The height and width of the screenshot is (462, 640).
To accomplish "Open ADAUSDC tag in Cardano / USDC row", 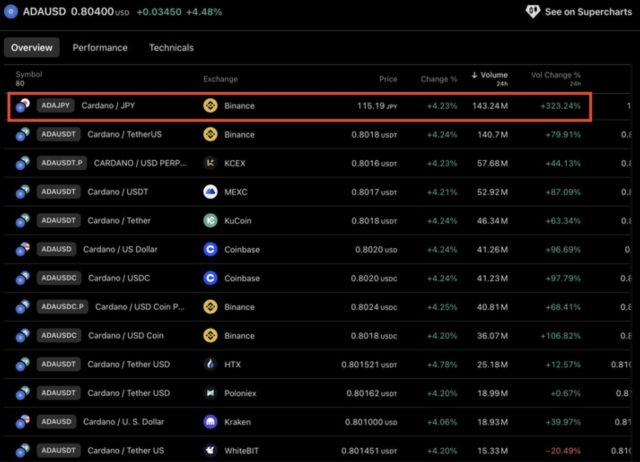I will [x=59, y=278].
